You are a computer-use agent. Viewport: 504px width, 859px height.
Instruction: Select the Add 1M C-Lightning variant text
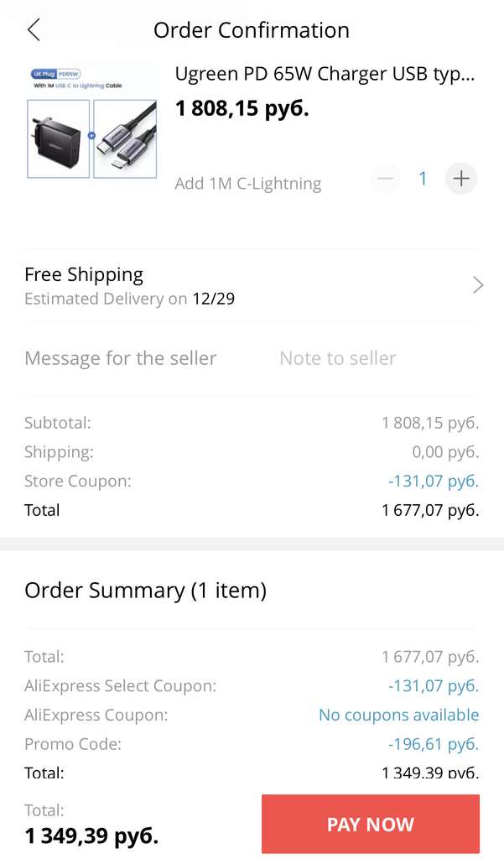coord(248,184)
